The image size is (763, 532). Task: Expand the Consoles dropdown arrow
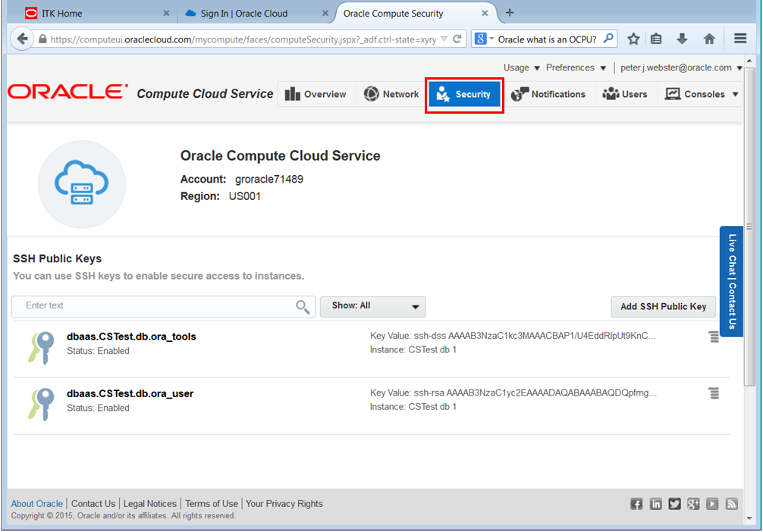[x=735, y=94]
